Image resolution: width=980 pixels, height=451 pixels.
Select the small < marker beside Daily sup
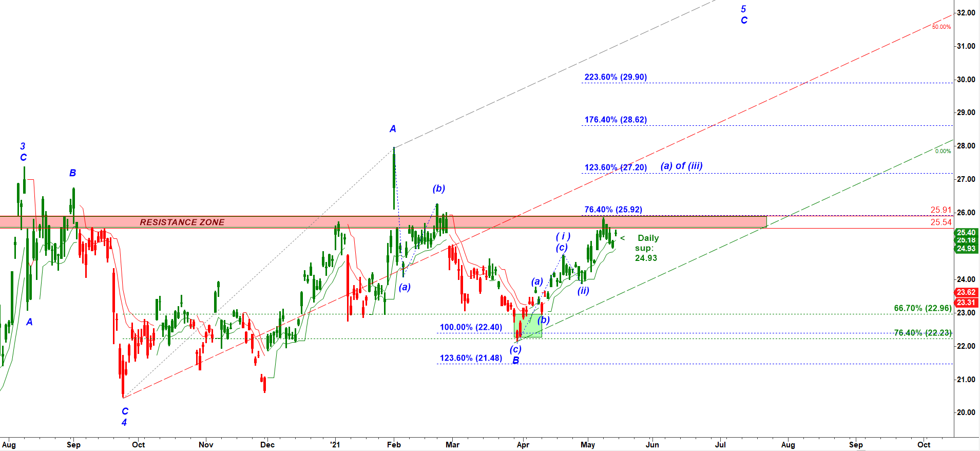coord(623,238)
